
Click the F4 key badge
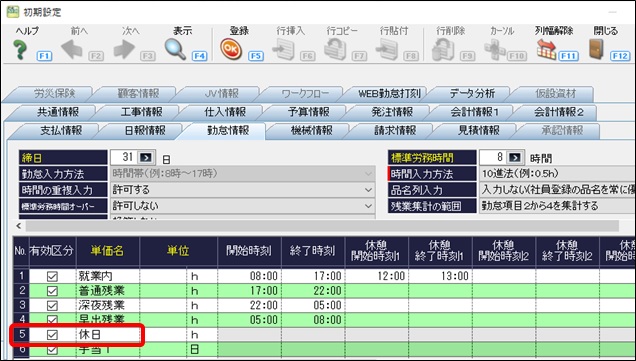coord(199,56)
